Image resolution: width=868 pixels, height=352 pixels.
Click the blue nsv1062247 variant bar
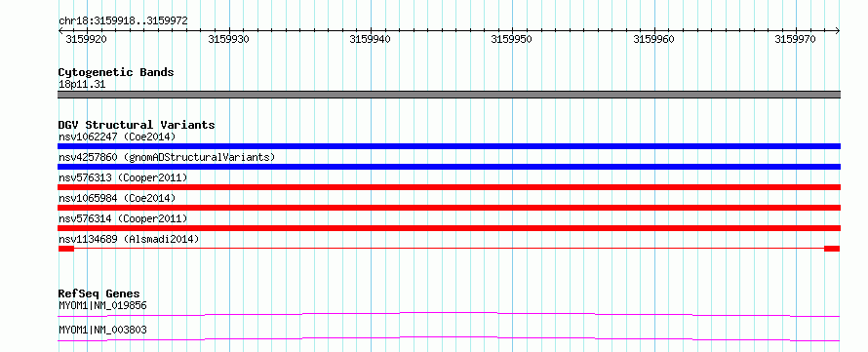tap(449, 146)
